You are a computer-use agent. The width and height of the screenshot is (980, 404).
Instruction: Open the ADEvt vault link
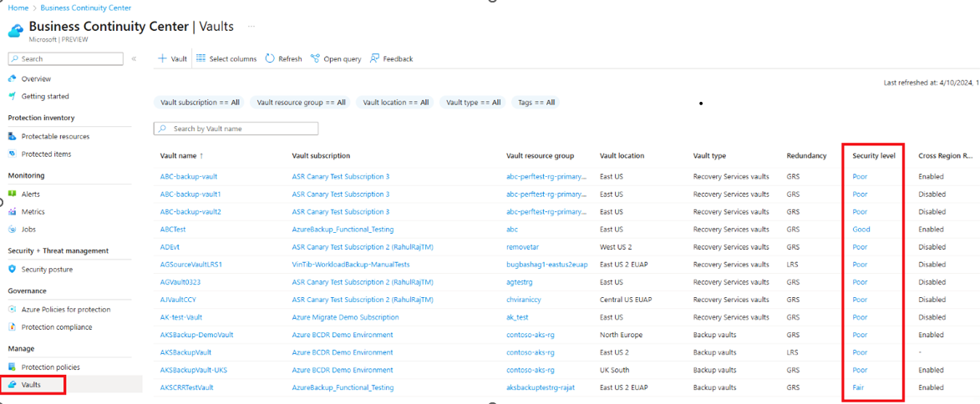coord(170,246)
